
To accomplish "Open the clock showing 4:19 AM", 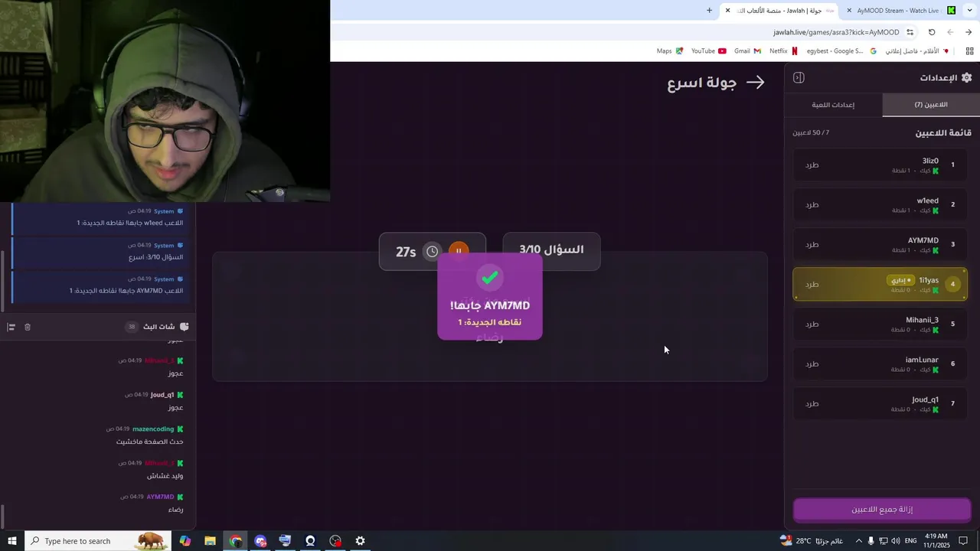I will click(937, 541).
